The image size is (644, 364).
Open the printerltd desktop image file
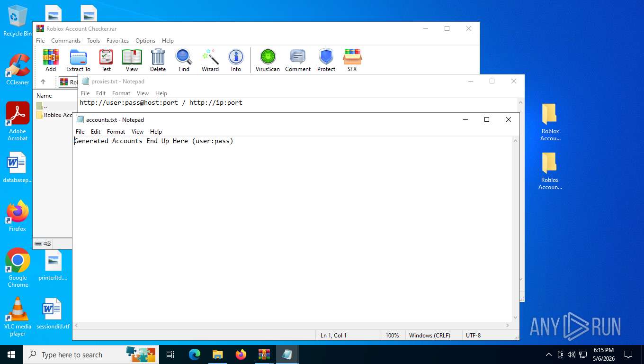[x=53, y=265]
